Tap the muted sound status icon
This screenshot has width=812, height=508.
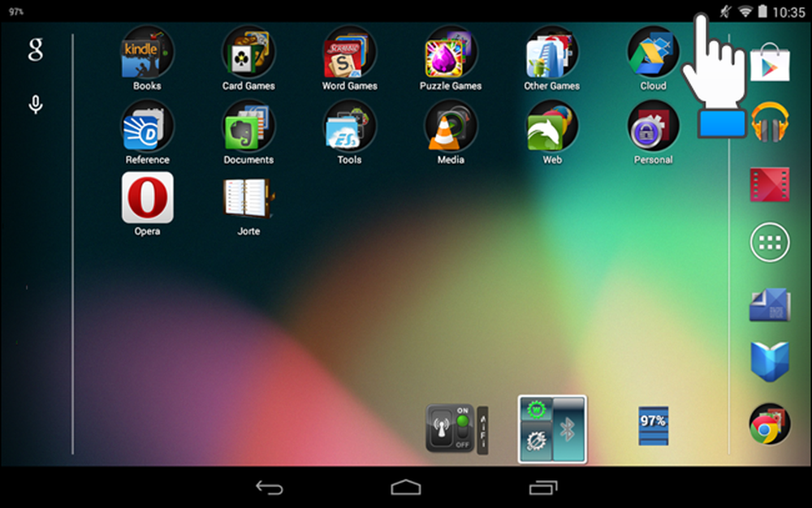pos(725,11)
